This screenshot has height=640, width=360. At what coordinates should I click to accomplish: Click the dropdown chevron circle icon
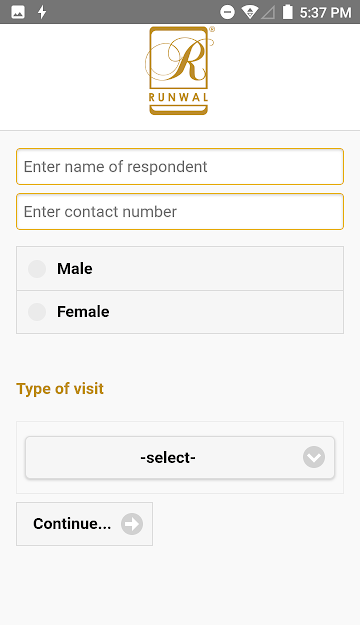coord(314,457)
